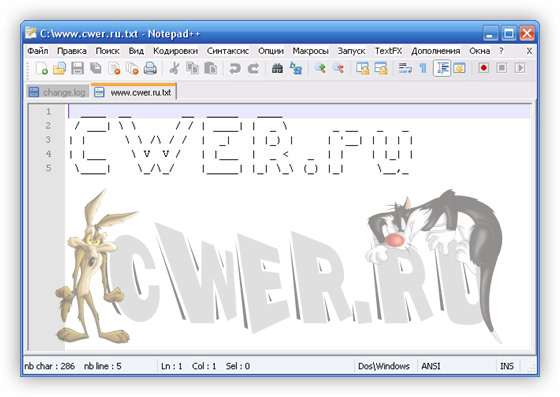Image resolution: width=560 pixels, height=397 pixels.
Task: Select the www.cwer.ru.txt tab
Action: 134,91
